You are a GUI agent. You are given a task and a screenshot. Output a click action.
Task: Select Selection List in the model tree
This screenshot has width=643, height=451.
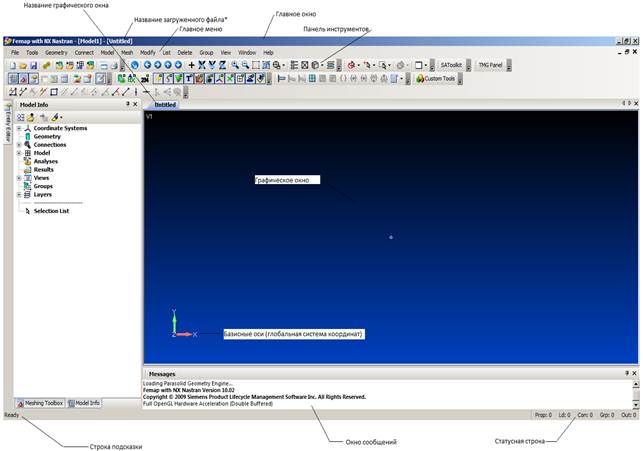point(51,211)
